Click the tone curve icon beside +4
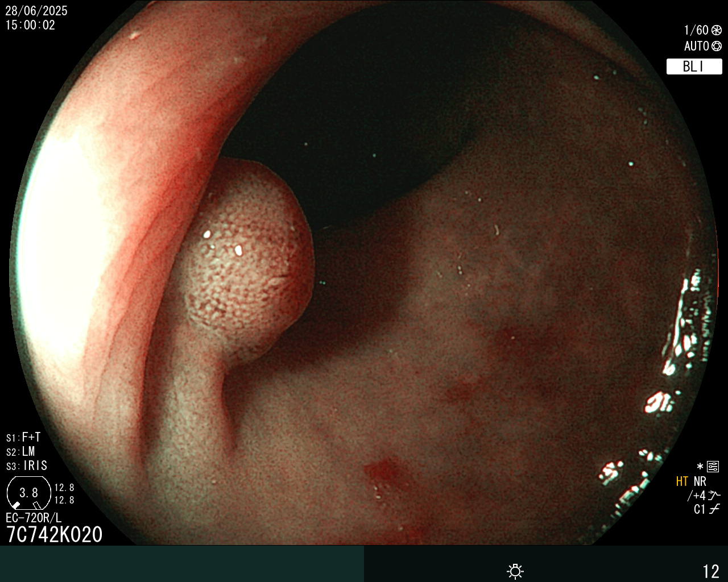 pyautogui.click(x=714, y=495)
